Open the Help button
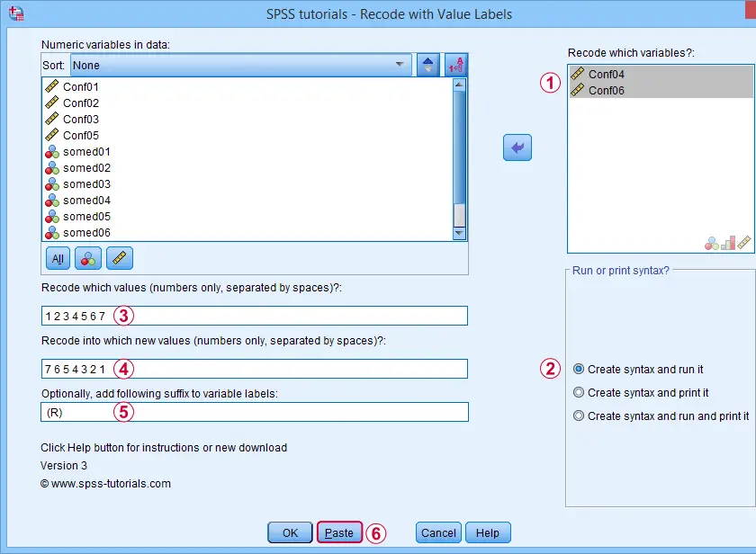This screenshot has width=756, height=554. 488,532
